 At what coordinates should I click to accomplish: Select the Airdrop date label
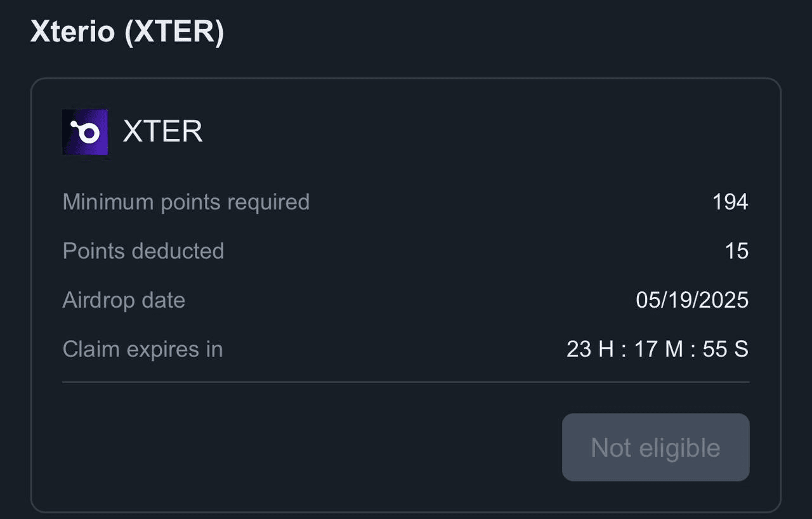point(124,300)
